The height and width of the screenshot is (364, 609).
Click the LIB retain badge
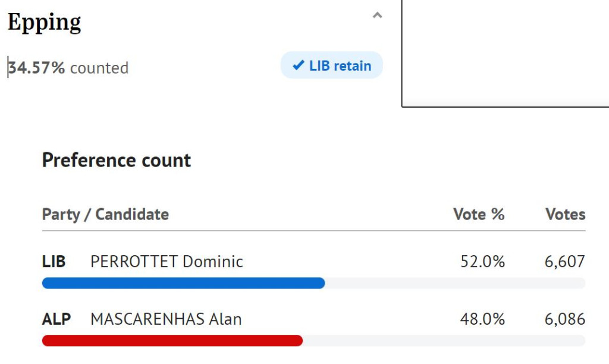(332, 65)
